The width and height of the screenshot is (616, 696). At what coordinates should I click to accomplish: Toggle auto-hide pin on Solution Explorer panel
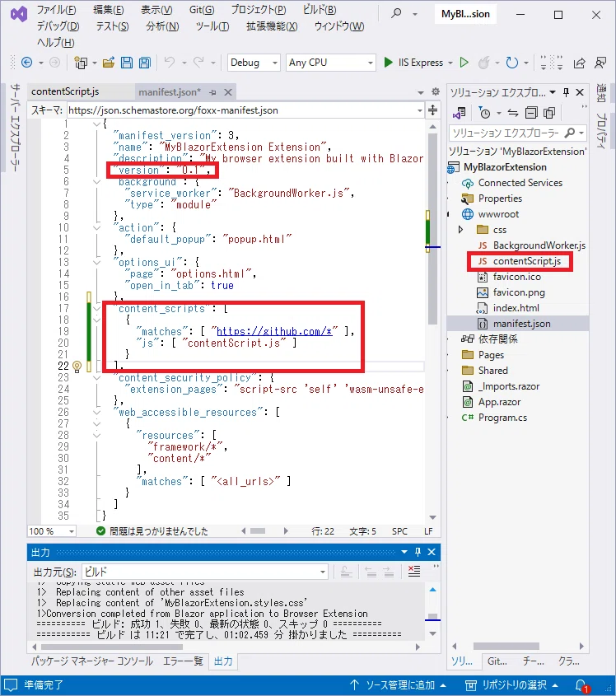566,92
